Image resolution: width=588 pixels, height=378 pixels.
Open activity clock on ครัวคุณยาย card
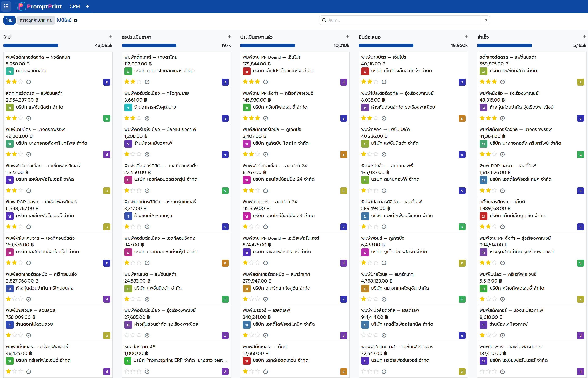(x=147, y=118)
